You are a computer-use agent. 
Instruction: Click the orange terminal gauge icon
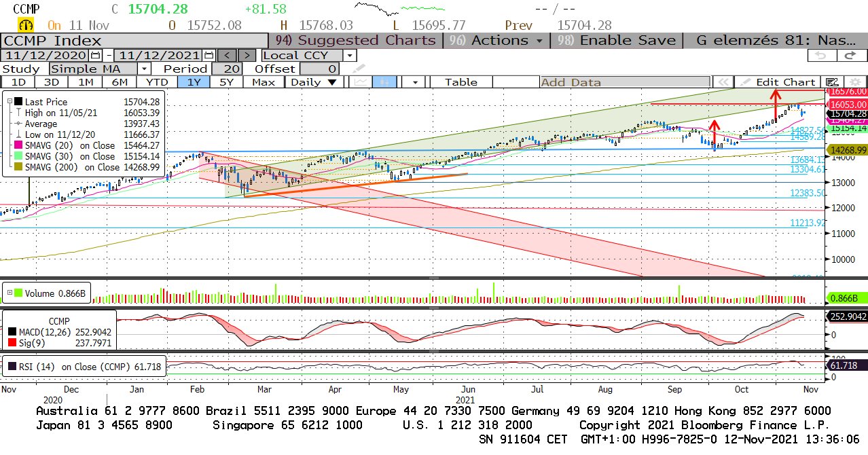coord(26,25)
